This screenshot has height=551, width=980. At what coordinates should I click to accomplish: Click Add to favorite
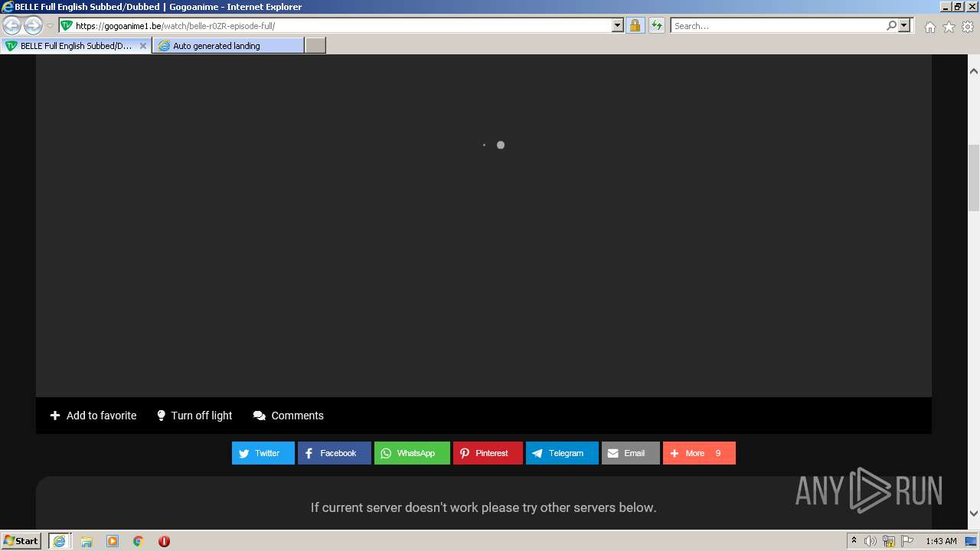coord(93,416)
